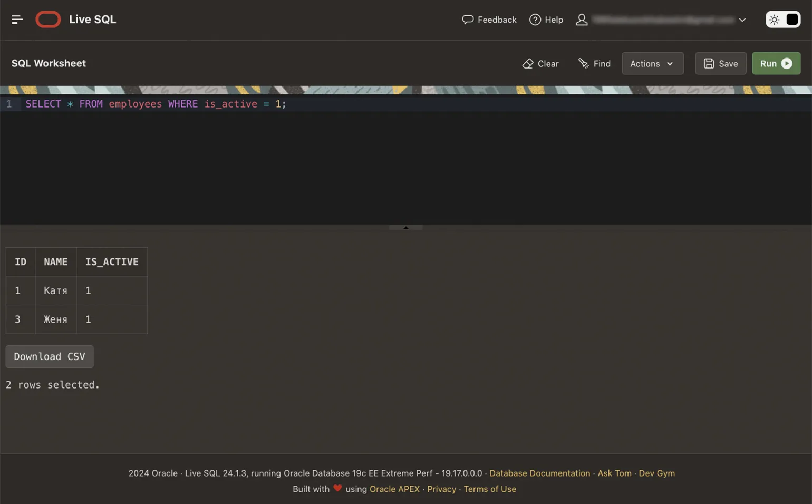This screenshot has width=812, height=504.
Task: Click the Clear eraser icon
Action: point(527,63)
